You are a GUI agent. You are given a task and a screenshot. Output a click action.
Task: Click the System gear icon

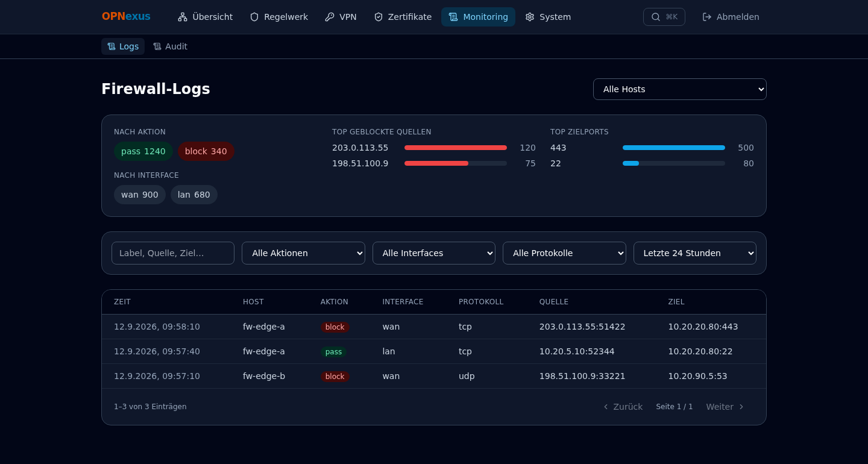[530, 17]
